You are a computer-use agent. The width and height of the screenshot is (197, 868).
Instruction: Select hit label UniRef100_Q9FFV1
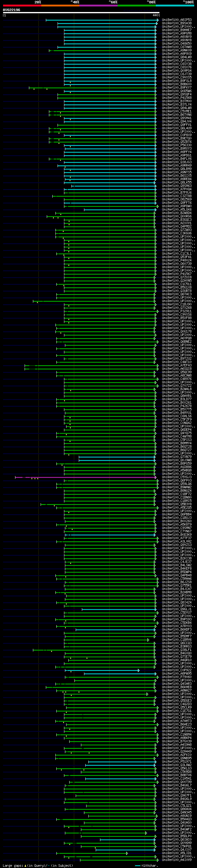(x=177, y=125)
